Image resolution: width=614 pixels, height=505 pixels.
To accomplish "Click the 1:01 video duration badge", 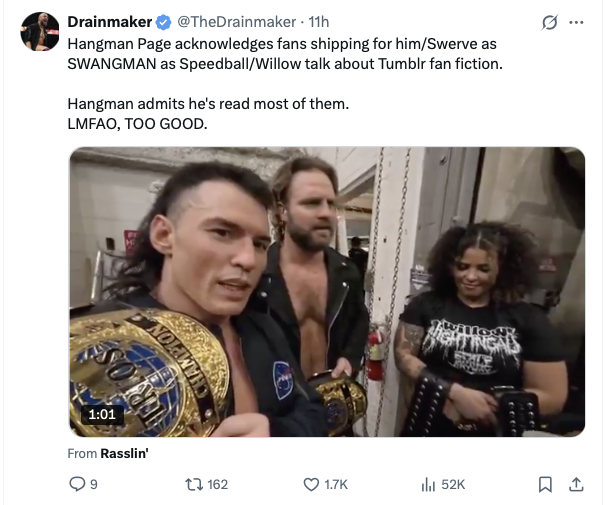I will pyautogui.click(x=102, y=414).
